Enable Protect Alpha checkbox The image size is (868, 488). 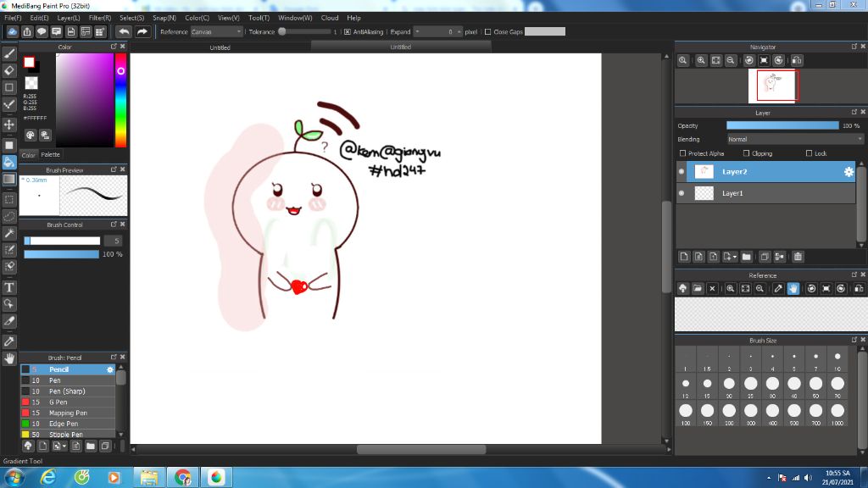pyautogui.click(x=682, y=153)
